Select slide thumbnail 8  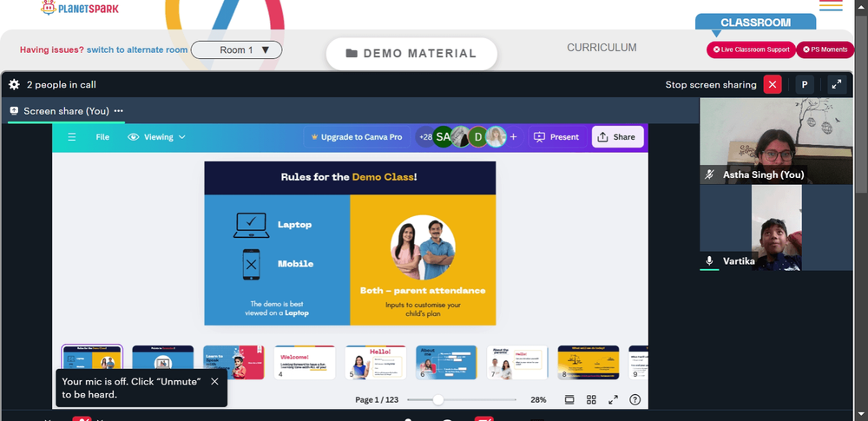coord(588,362)
